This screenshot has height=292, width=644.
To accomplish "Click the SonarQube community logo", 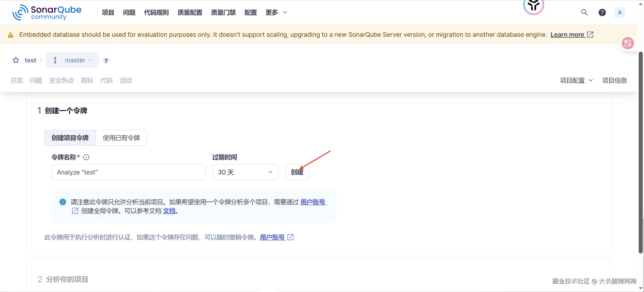I will tap(47, 12).
